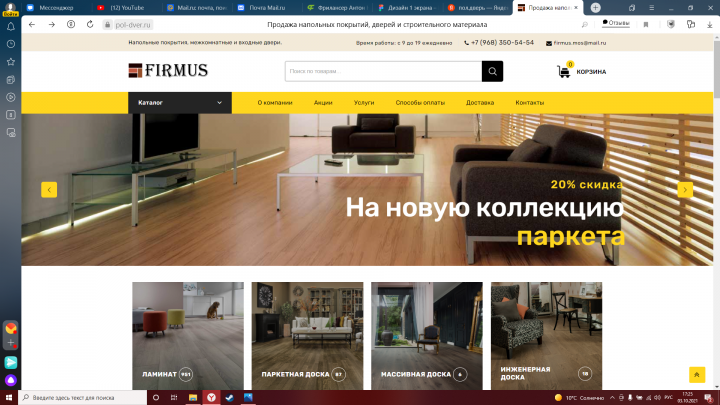Open browser menu hamburger icon
The image size is (720, 405).
coord(652,8)
